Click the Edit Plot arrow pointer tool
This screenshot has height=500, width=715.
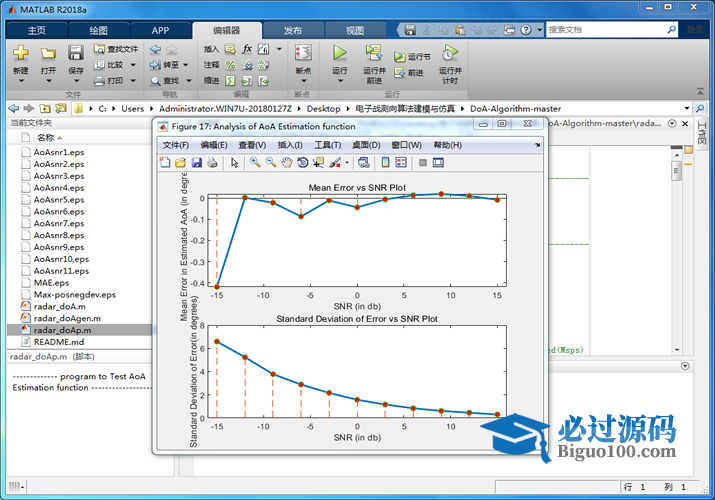pyautogui.click(x=235, y=162)
